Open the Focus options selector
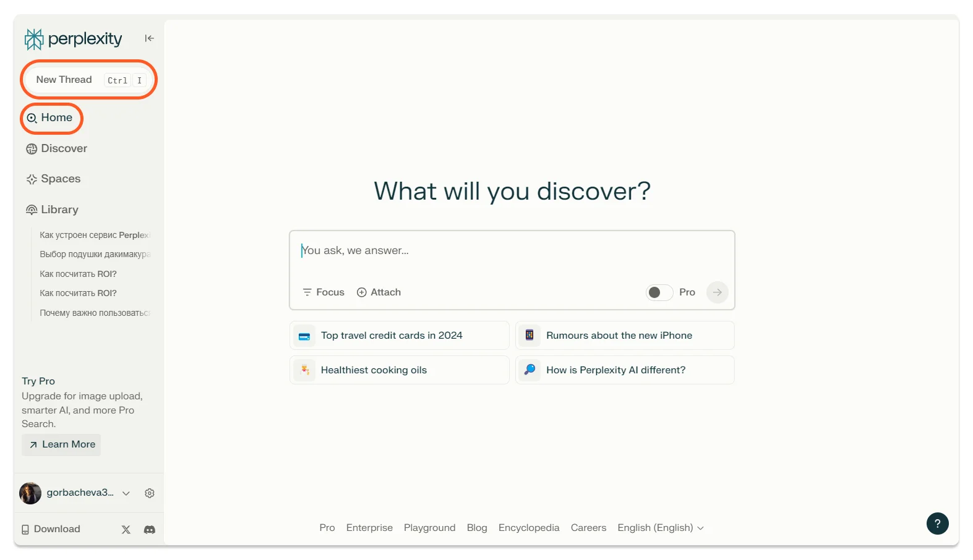Viewport: 973px width, 560px height. click(x=324, y=292)
